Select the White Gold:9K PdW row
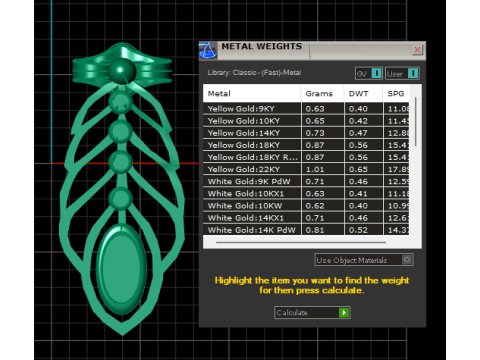 tap(306, 181)
